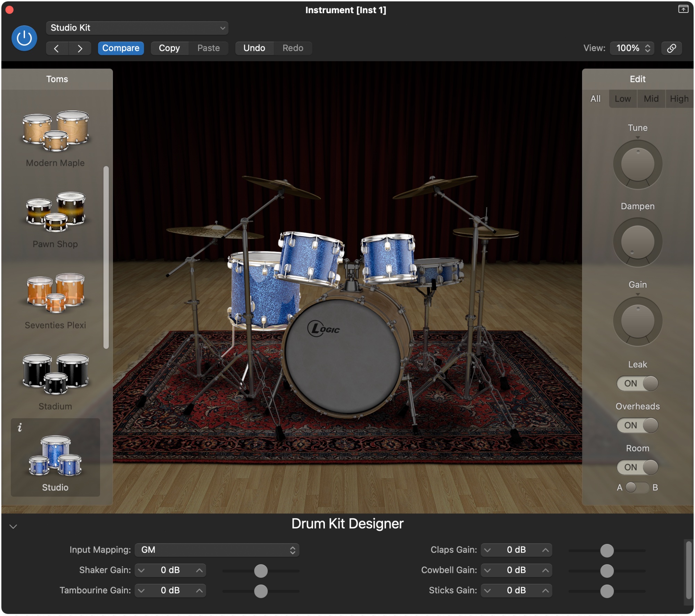The height and width of the screenshot is (616, 695).
Task: Click the Claps Gain slider handle
Action: coord(607,551)
